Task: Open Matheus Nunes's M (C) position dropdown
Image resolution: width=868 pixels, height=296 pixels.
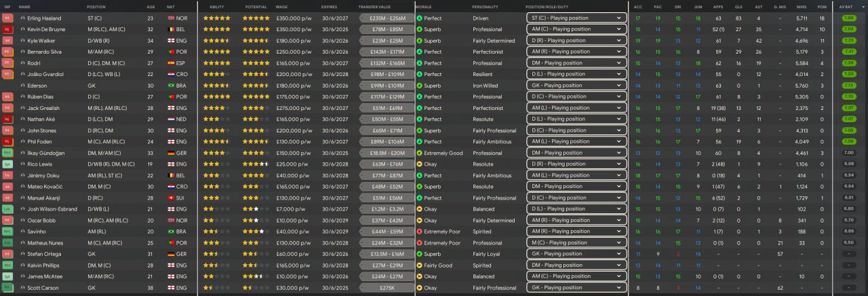Action: coord(576,242)
